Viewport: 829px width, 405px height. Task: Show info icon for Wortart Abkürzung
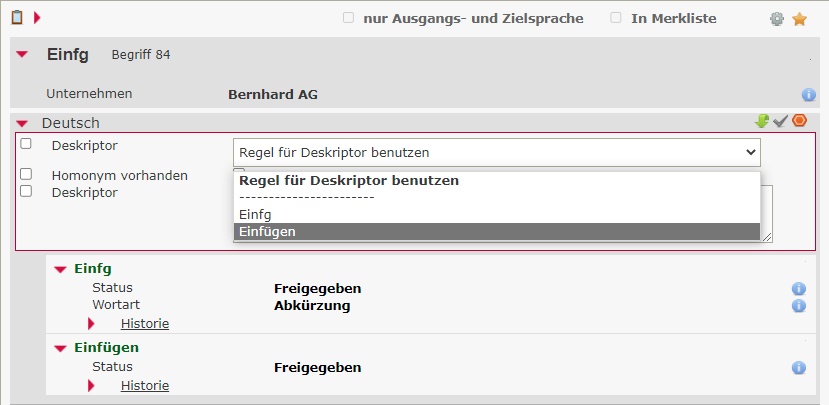point(799,305)
